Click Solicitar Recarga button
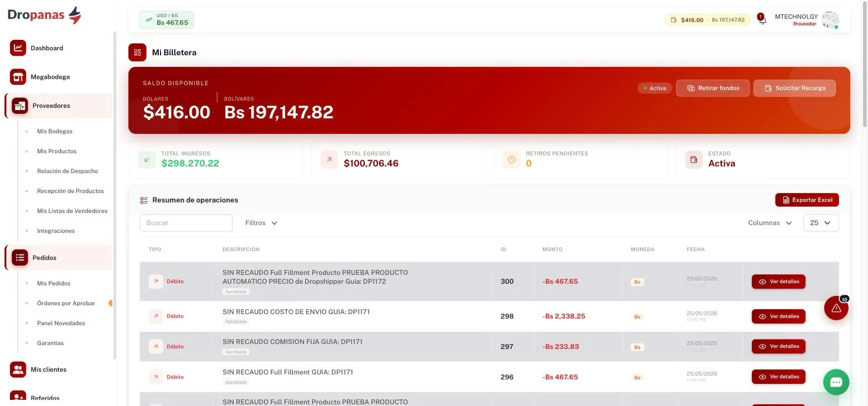Screen dimensions: 868x406 point(794,88)
